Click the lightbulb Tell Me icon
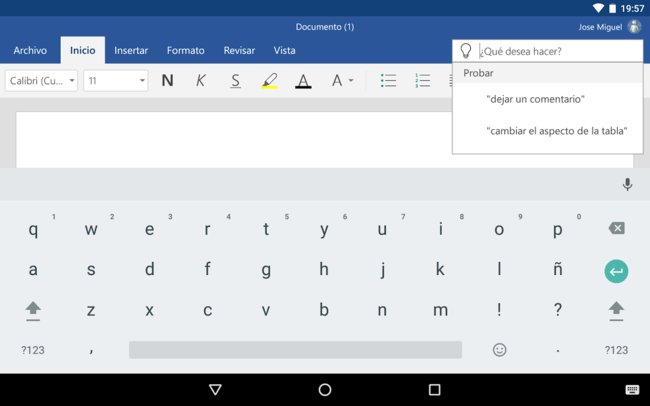The height and width of the screenshot is (406, 650). click(466, 51)
